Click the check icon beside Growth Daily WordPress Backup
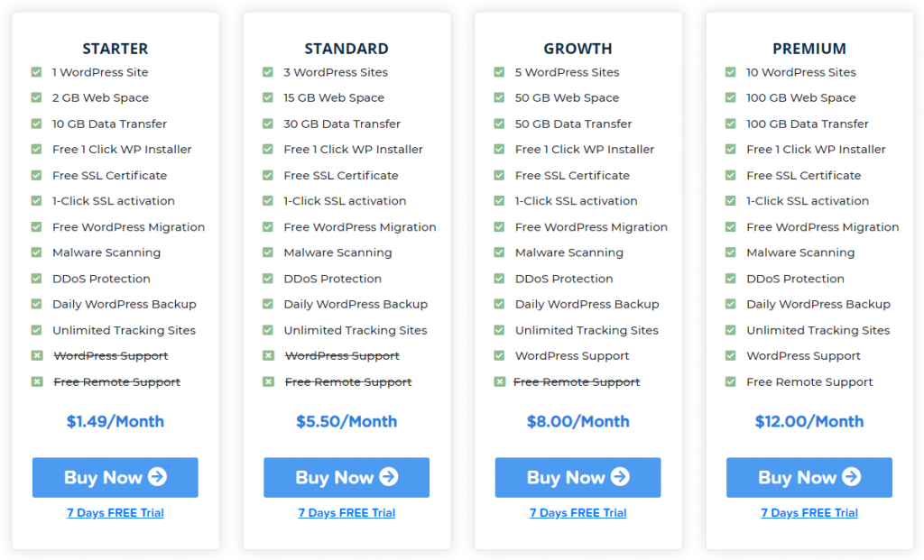 pyautogui.click(x=499, y=305)
